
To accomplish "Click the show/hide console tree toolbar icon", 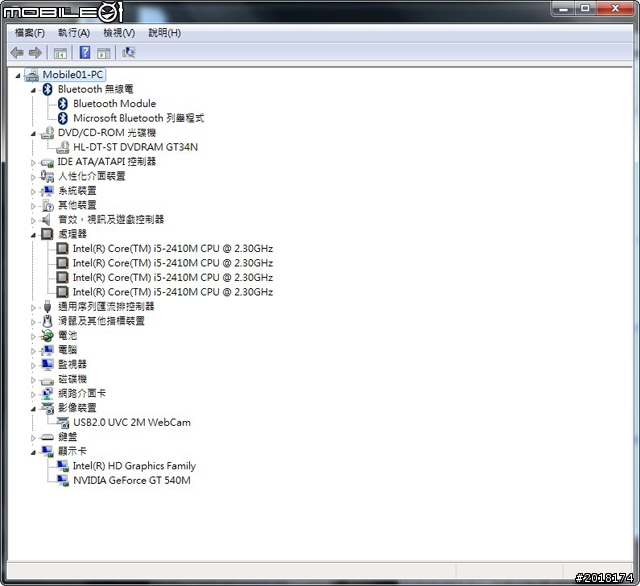I will 60,53.
